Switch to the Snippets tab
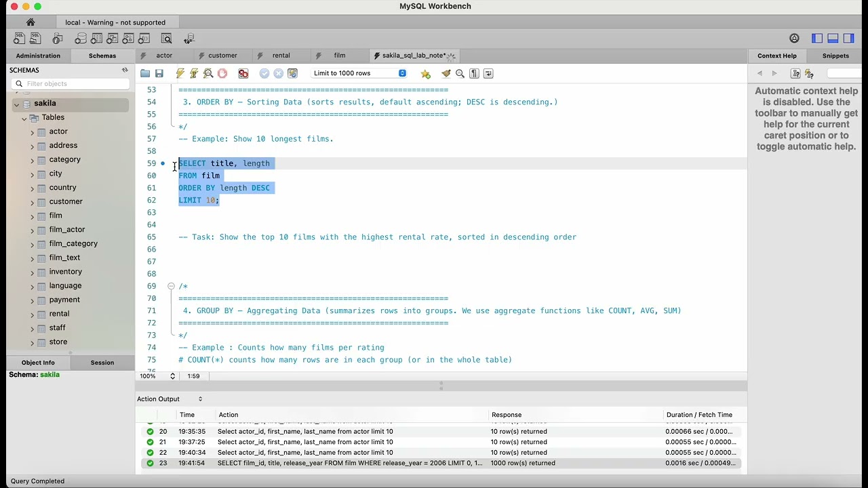 [x=835, y=56]
